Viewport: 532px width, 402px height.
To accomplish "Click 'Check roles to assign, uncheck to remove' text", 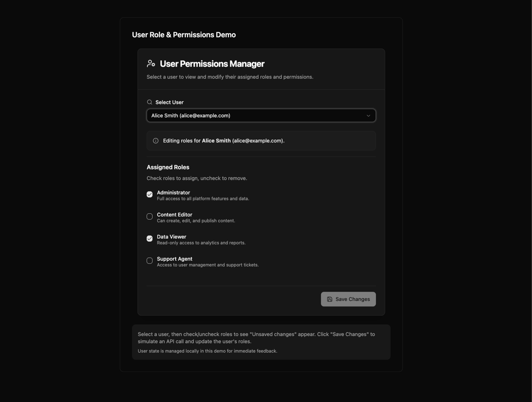I will click(x=197, y=178).
